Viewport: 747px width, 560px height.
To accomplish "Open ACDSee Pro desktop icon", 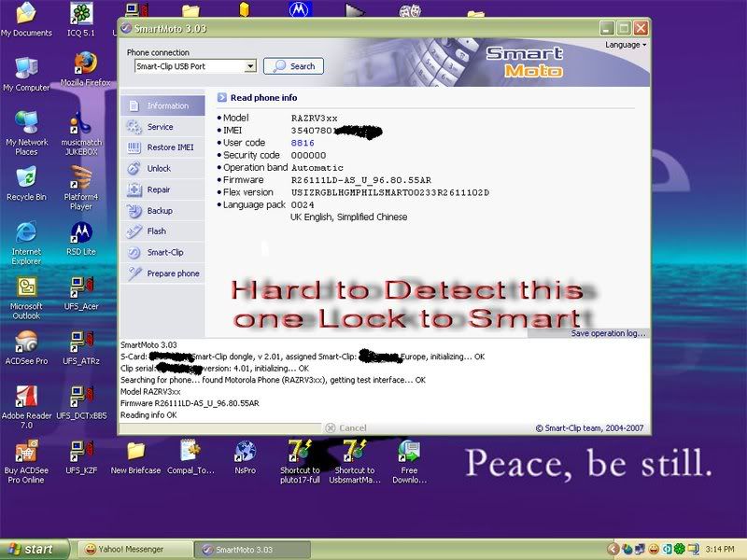I will [26, 347].
